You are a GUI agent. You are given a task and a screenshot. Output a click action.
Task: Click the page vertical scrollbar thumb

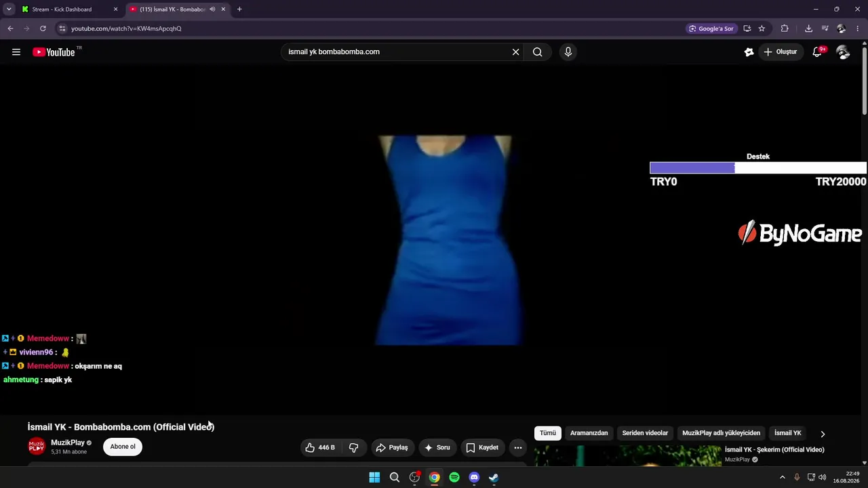point(865,80)
